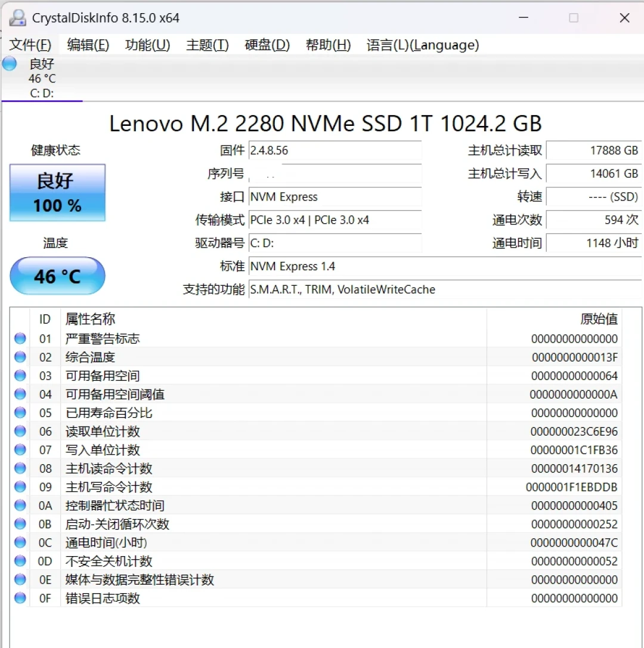Click status orb of row 0F 错误日志项数
644x648 pixels.
pyautogui.click(x=20, y=598)
